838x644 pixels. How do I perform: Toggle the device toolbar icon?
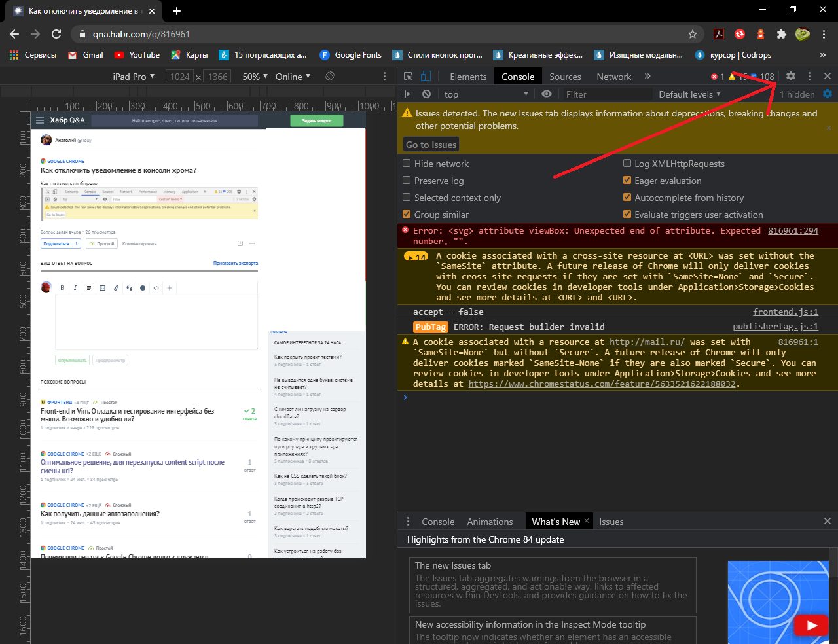click(426, 77)
